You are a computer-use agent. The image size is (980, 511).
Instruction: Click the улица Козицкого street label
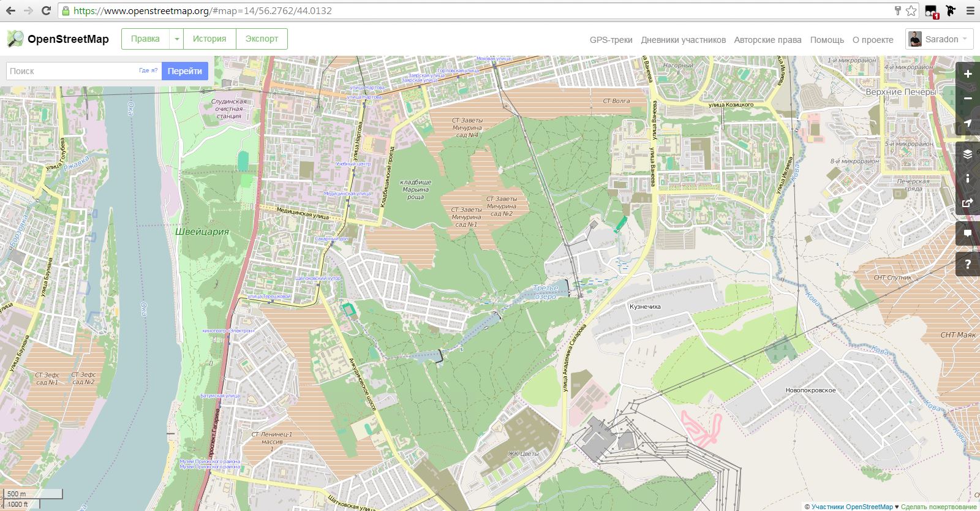coord(731,105)
